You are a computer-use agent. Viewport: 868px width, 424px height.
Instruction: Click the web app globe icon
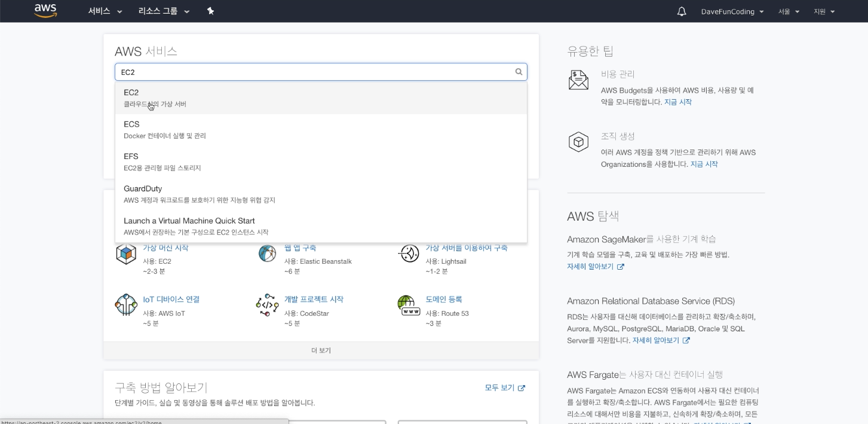point(267,254)
